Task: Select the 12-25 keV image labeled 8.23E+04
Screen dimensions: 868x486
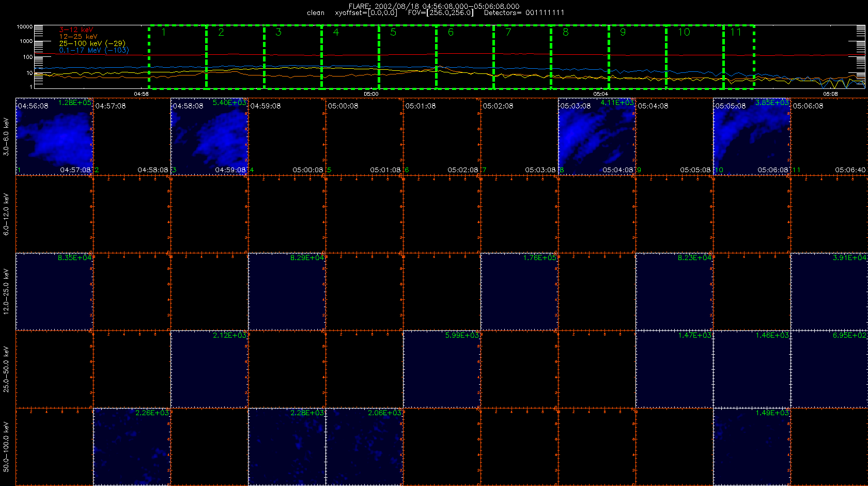Action: 674,292
